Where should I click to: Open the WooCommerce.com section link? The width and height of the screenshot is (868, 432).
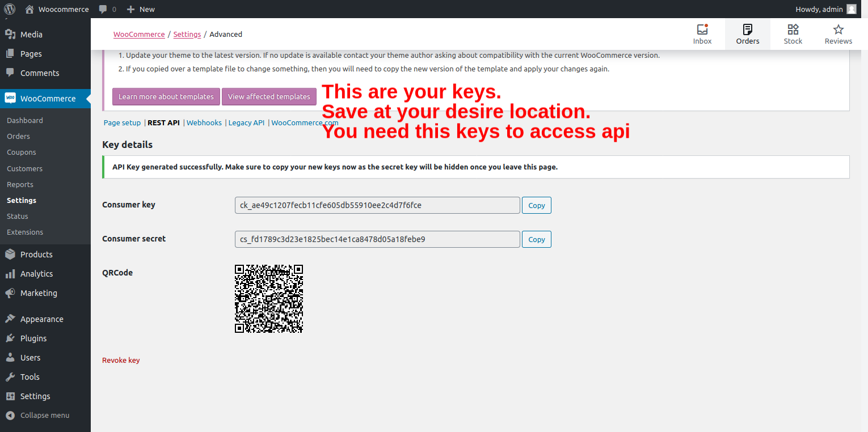point(305,122)
